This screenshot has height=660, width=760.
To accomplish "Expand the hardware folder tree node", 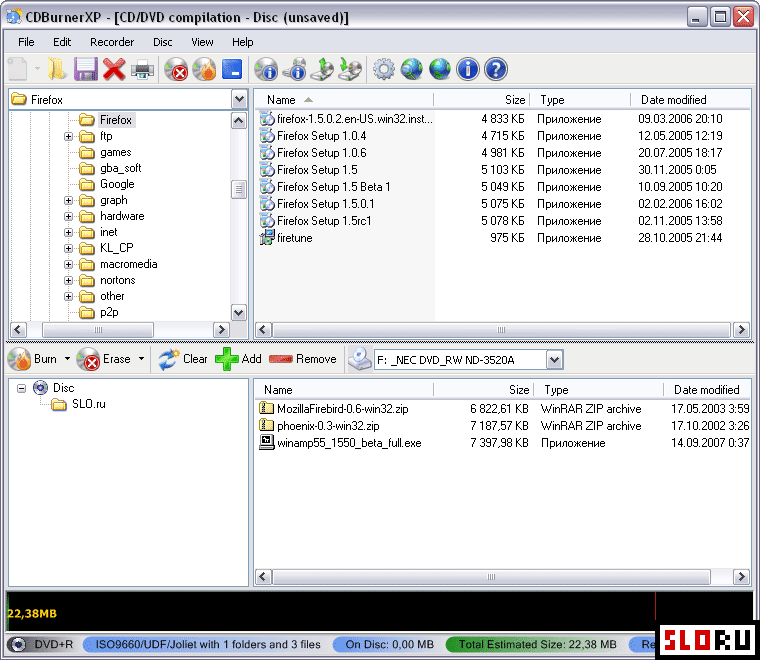I will coord(68,216).
